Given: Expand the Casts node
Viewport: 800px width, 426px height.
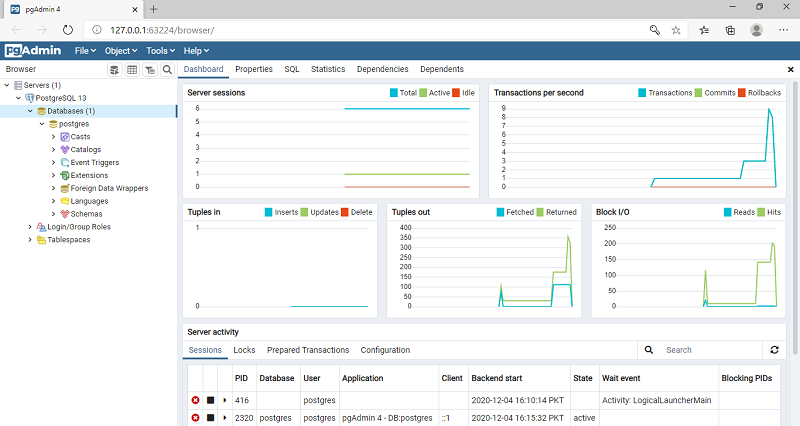Looking at the screenshot, I should (x=54, y=137).
